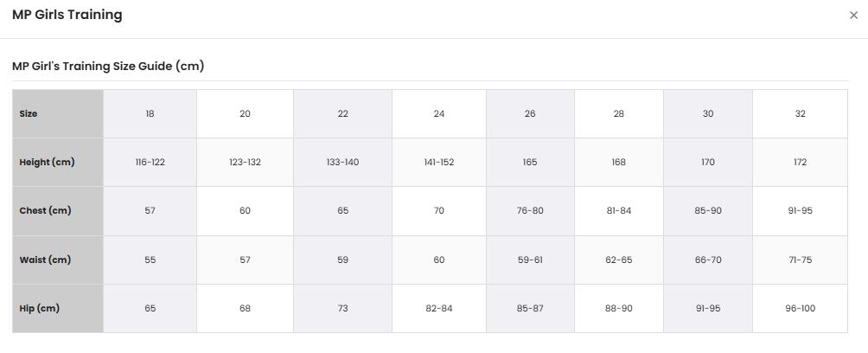Close the MP Girls Training dialog
868x353 pixels.
[853, 16]
